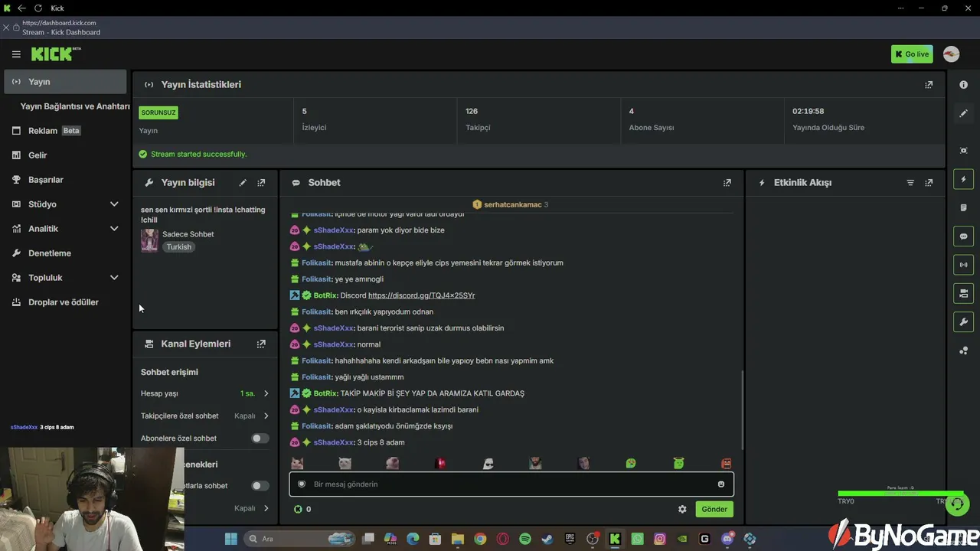Open Steam from the taskbar

pos(547,539)
